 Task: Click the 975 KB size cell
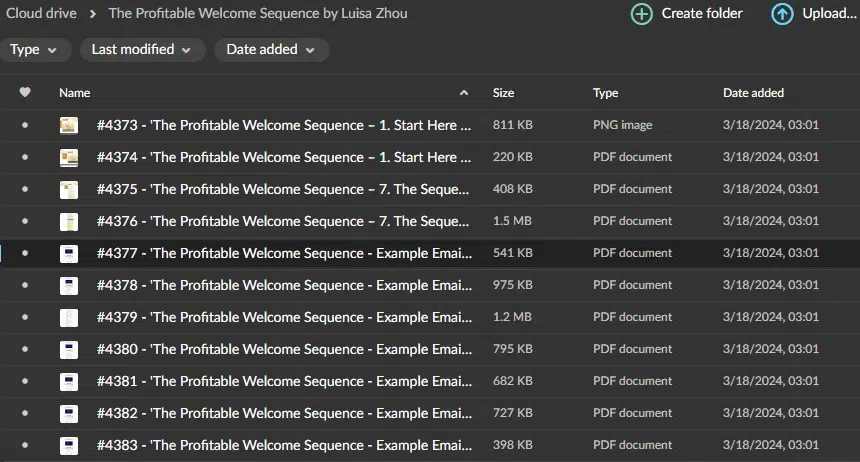click(x=513, y=285)
